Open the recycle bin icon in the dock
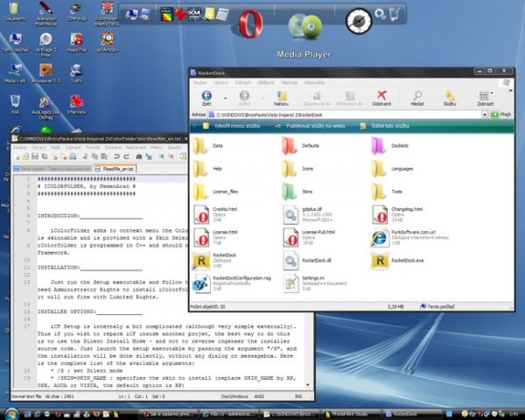 click(x=395, y=14)
